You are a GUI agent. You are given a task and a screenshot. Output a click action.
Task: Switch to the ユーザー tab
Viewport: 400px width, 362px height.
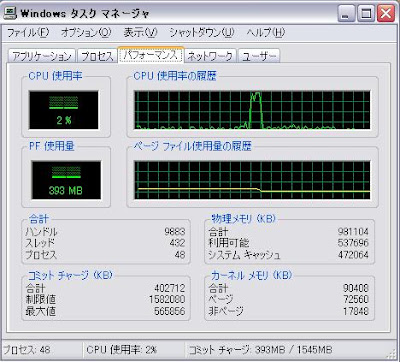coord(259,56)
